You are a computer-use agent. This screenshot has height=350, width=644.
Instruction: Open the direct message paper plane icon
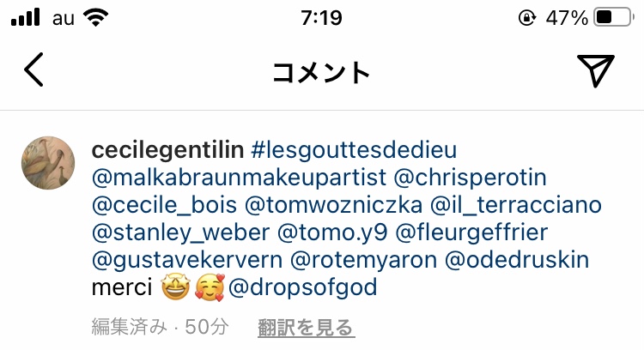coord(596,70)
